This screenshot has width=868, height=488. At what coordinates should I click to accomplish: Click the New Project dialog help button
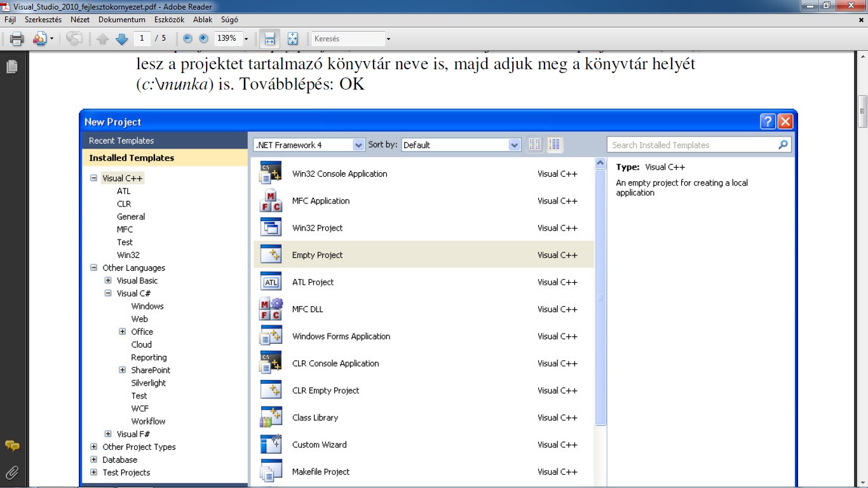coord(768,122)
